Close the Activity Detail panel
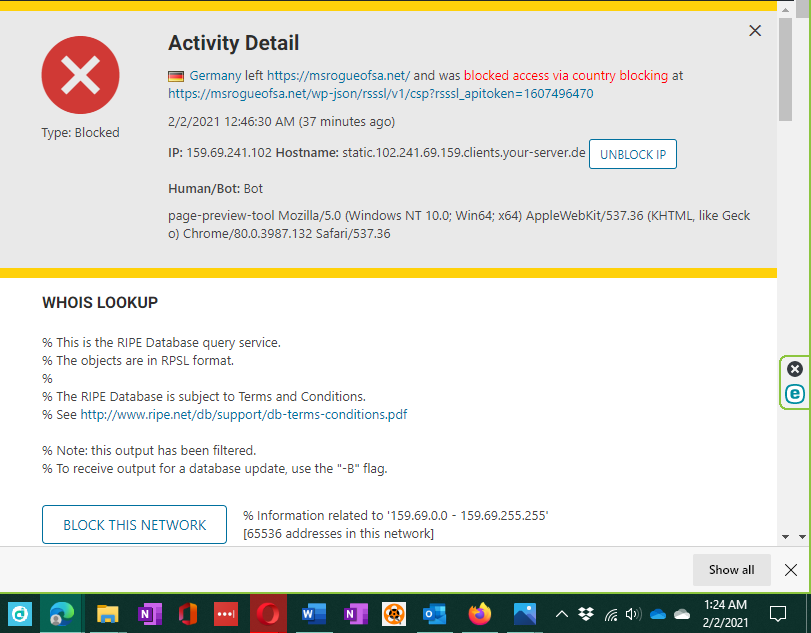Screen dimensions: 811x633 click(x=755, y=31)
